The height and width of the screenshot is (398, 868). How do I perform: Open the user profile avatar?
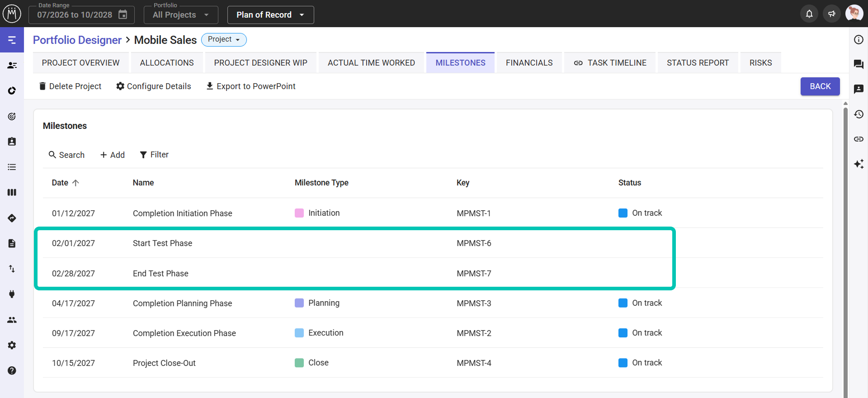tap(854, 14)
